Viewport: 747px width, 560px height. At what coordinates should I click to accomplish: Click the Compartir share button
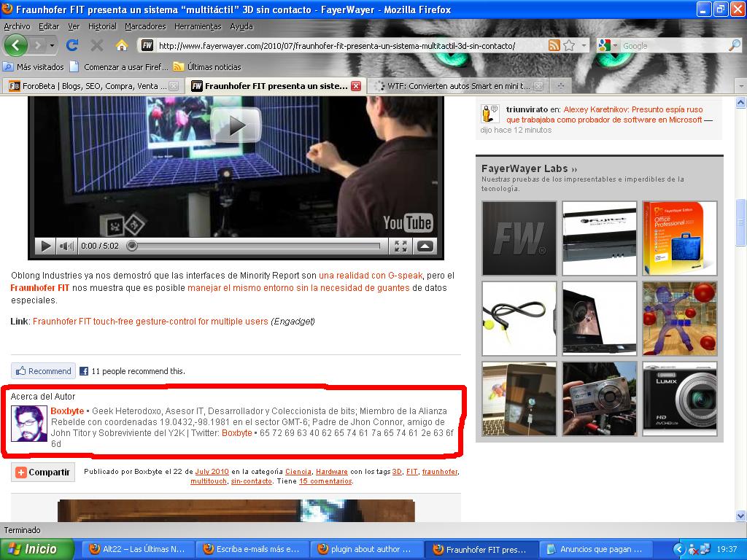click(43, 472)
